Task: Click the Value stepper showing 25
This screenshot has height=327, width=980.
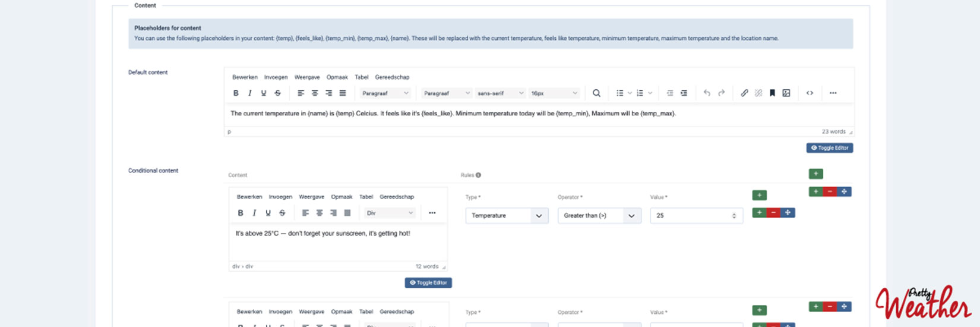Action: pos(734,216)
